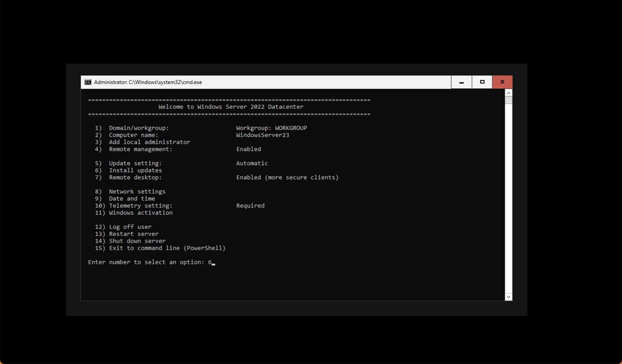This screenshot has height=364, width=622.
Task: Select the 'Domain/workgroup:' option line
Action: tap(132, 128)
